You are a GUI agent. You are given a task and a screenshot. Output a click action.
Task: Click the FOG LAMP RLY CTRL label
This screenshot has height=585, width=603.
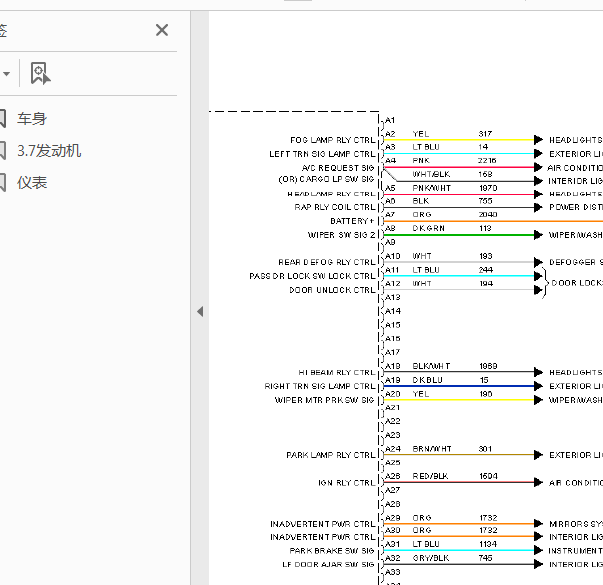click(333, 140)
